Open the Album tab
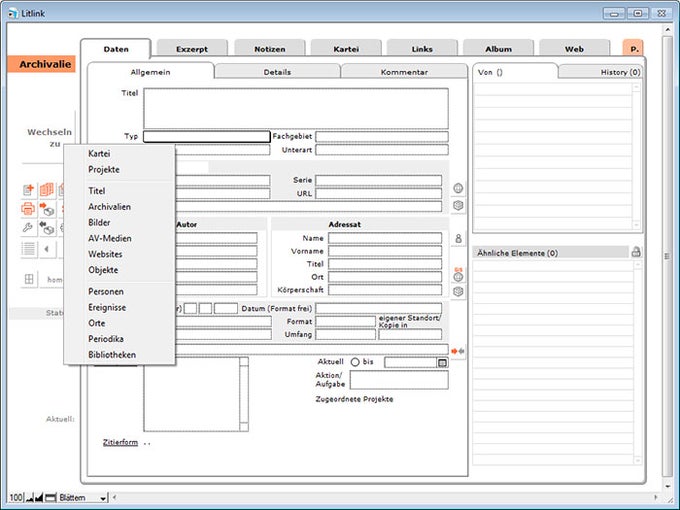The image size is (680, 510). [x=498, y=49]
